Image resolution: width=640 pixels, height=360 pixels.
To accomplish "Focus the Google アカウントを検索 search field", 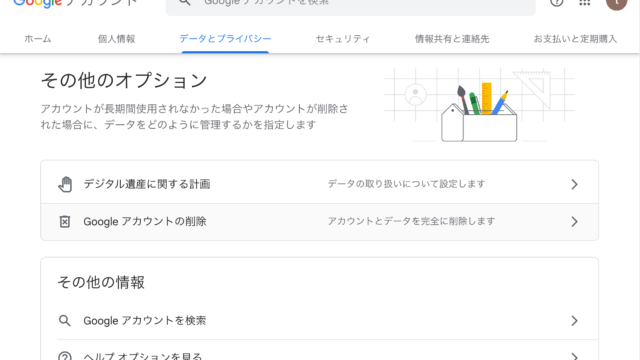I will 351,4.
